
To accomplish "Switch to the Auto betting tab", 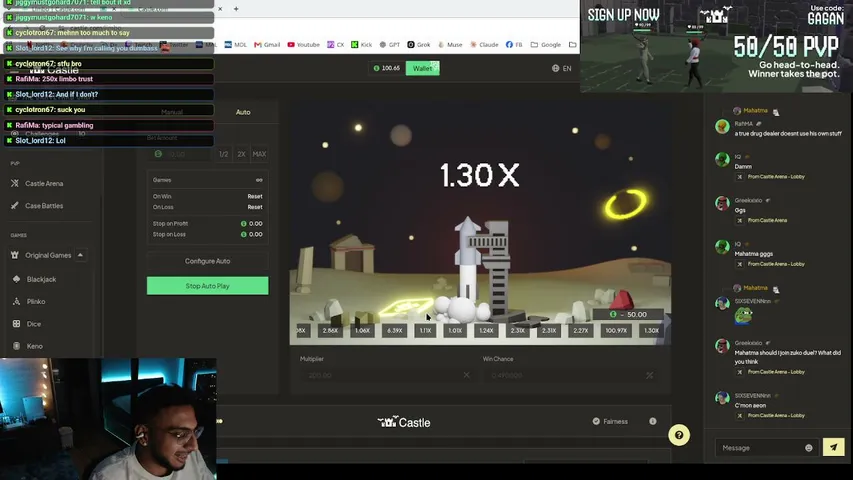I will [243, 112].
